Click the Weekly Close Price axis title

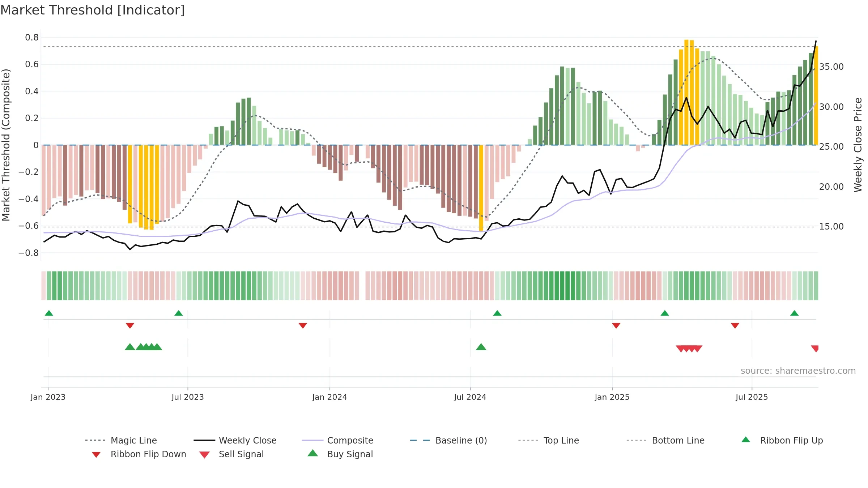pyautogui.click(x=858, y=145)
